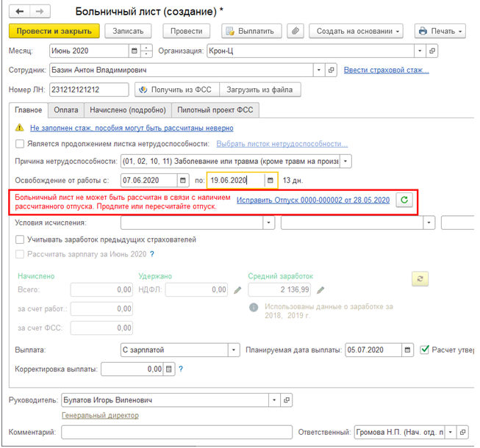This screenshot has height=448, width=480.
Task: Click the start date field 07.06.2020
Action: click(149, 180)
